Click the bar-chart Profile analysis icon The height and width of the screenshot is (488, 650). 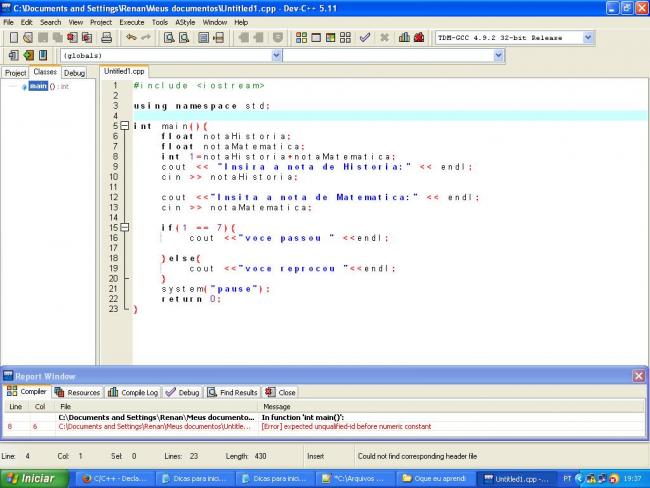pyautogui.click(x=404, y=38)
